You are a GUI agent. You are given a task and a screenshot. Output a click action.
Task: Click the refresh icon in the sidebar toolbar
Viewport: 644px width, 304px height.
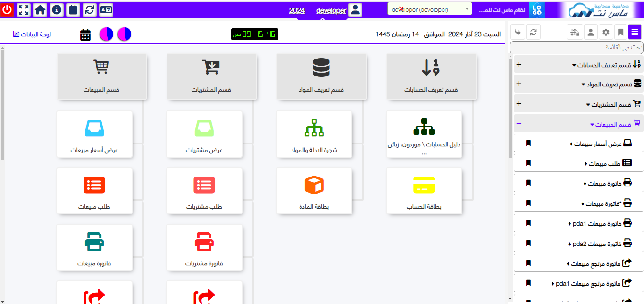tap(534, 32)
